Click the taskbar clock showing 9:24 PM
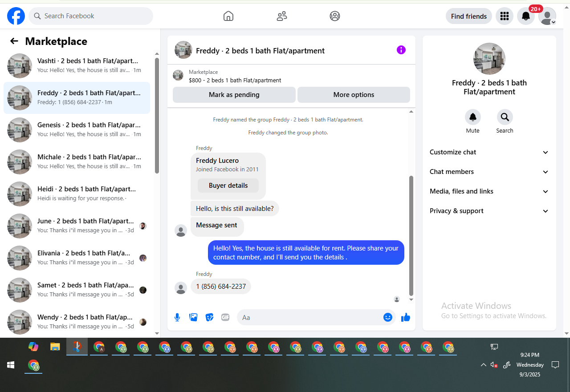The height and width of the screenshot is (392, 570). 529,365
